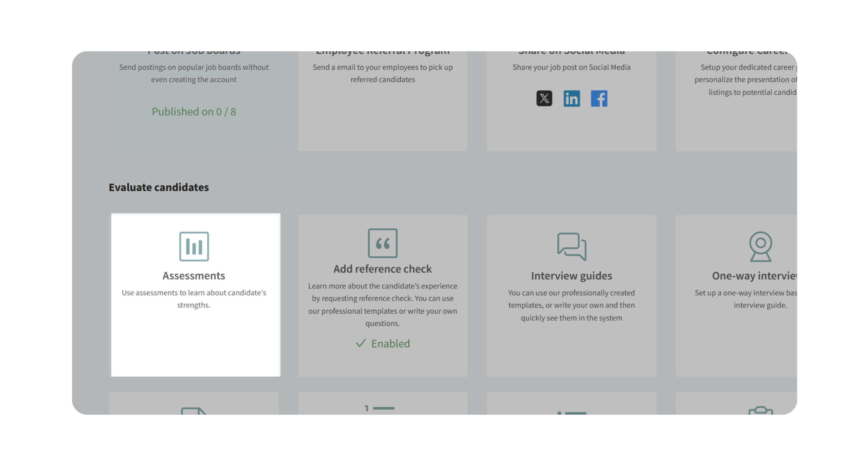The width and height of the screenshot is (868, 466).
Task: Click the Assessments bar chart icon
Action: pos(194,246)
